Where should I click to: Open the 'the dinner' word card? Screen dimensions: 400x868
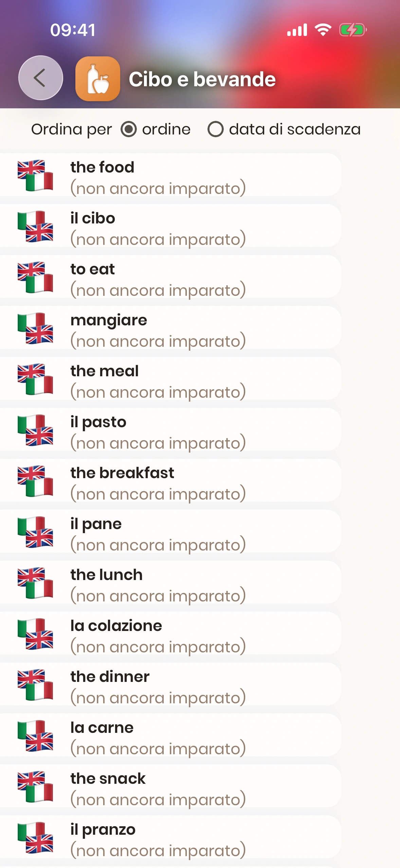170,685
